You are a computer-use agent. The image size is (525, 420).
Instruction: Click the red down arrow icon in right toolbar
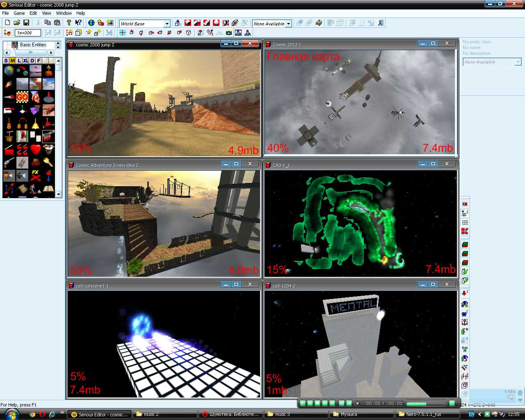coord(465,293)
